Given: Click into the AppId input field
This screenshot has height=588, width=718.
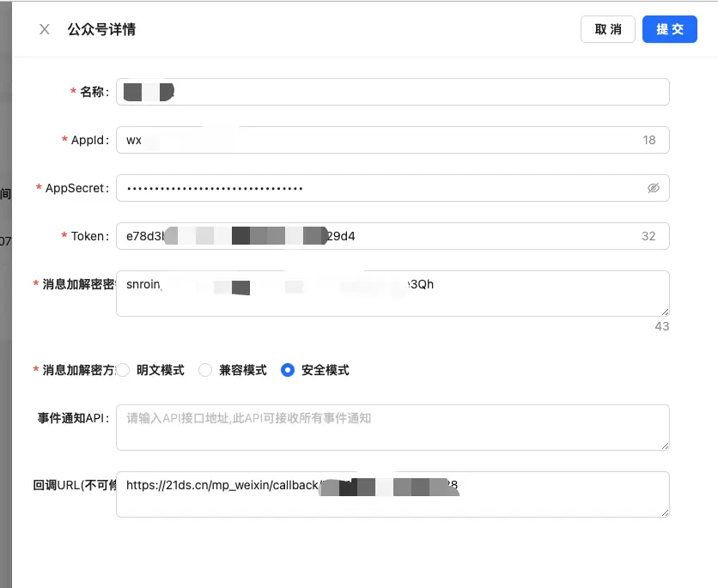Looking at the screenshot, I should pos(392,140).
